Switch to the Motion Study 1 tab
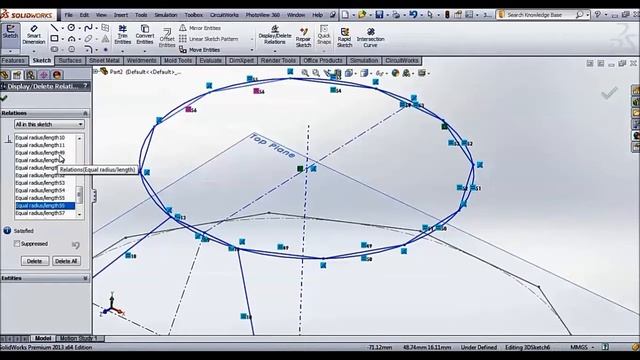The height and width of the screenshot is (360, 640). (78, 338)
